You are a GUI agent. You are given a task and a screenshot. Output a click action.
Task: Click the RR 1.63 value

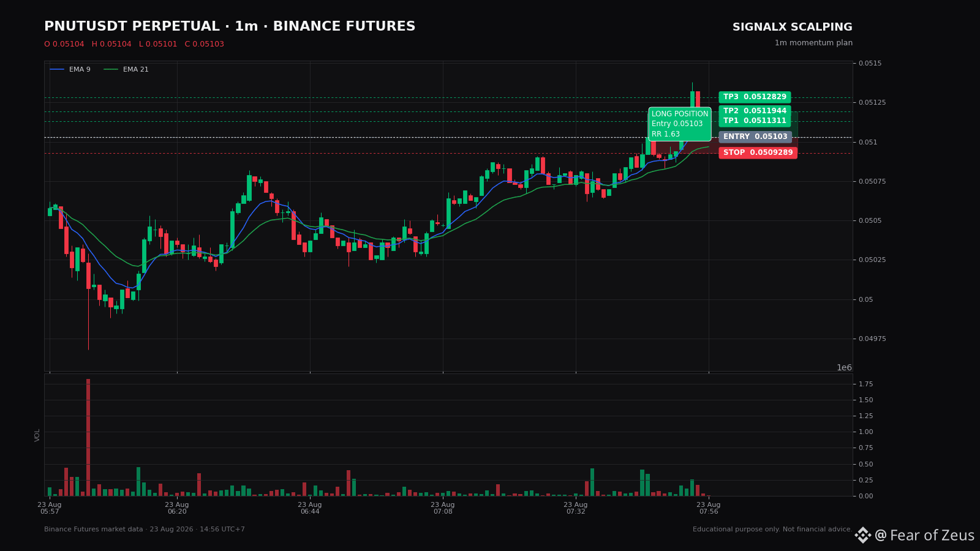pyautogui.click(x=666, y=134)
